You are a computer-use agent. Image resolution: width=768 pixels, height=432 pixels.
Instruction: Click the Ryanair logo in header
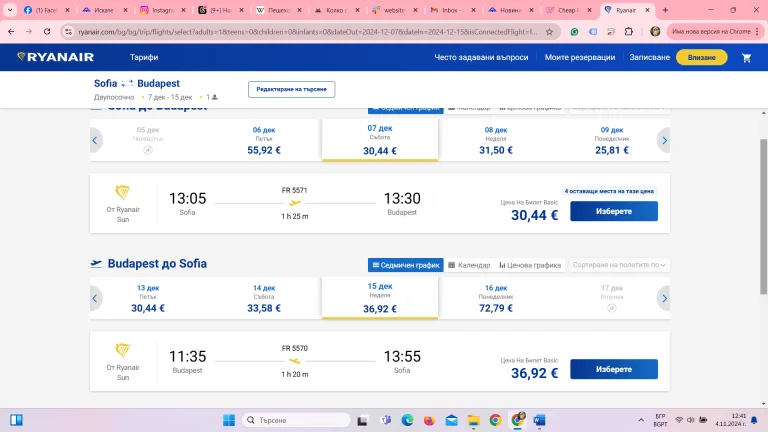point(55,57)
